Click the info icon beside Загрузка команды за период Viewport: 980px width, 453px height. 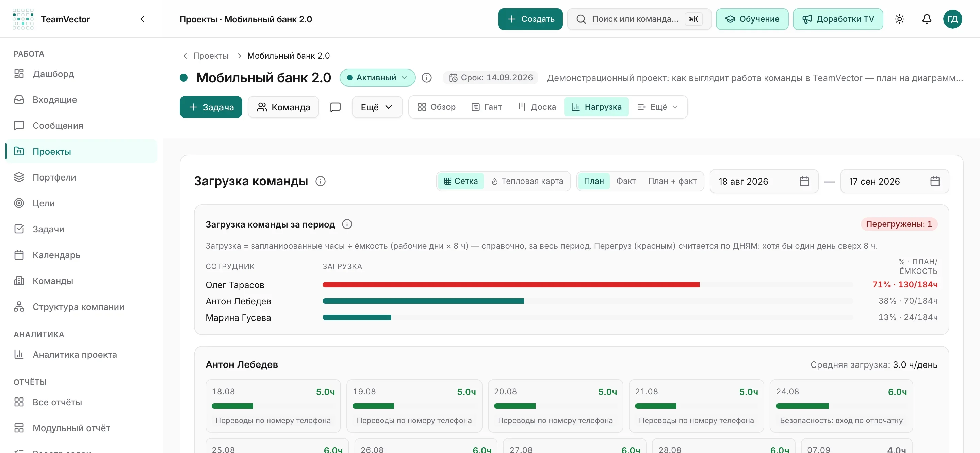click(347, 224)
